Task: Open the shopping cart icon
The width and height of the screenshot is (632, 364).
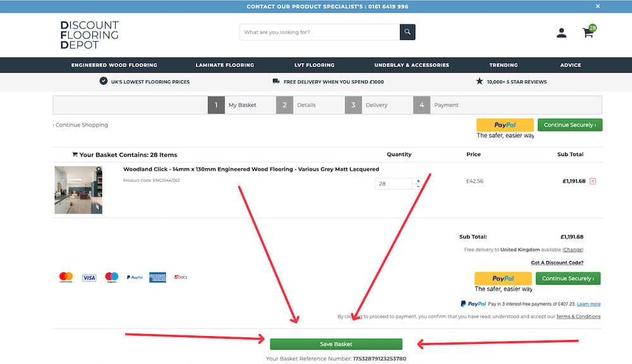Action: (588, 33)
